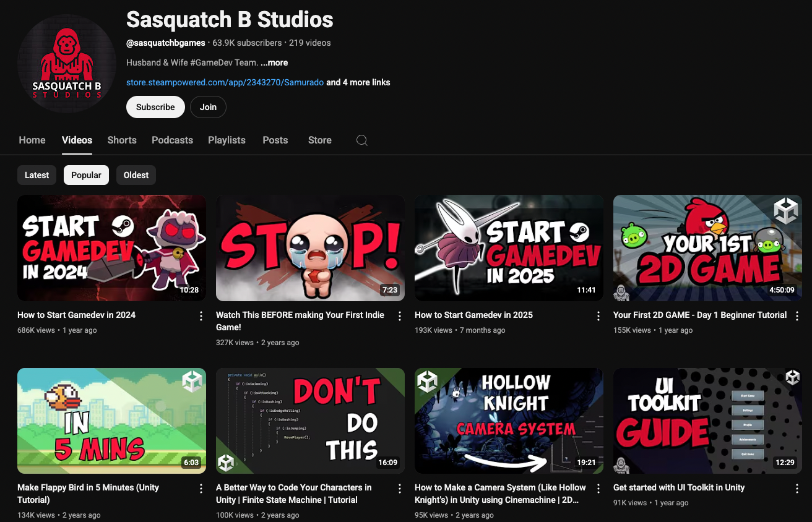Viewport: 812px width, 522px height.
Task: Click the 6:03 duration badge
Action: (x=191, y=463)
